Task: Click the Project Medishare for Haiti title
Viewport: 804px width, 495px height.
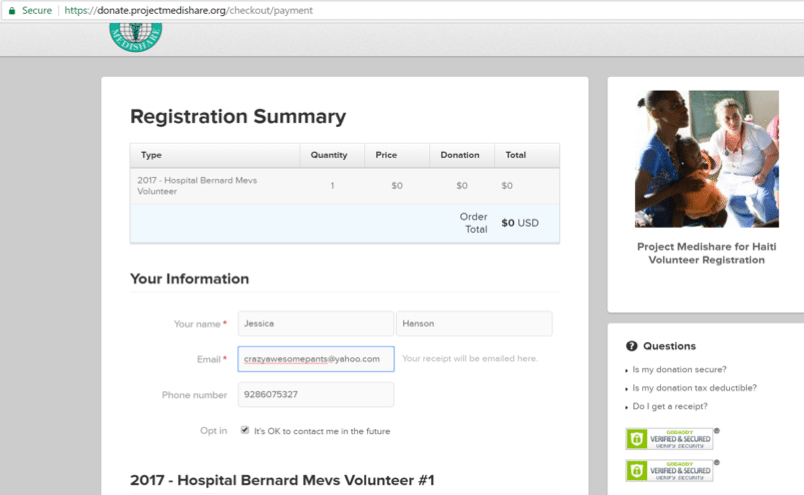Action: coord(707,253)
